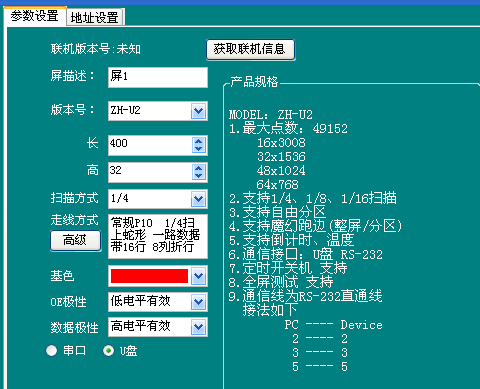Expand the 版本号 dropdown showing ZH-U2
This screenshot has height=389, width=480.
tap(199, 111)
